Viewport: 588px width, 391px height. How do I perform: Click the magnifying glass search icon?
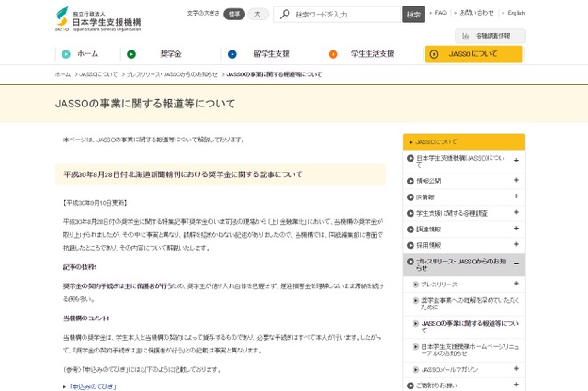285,15
